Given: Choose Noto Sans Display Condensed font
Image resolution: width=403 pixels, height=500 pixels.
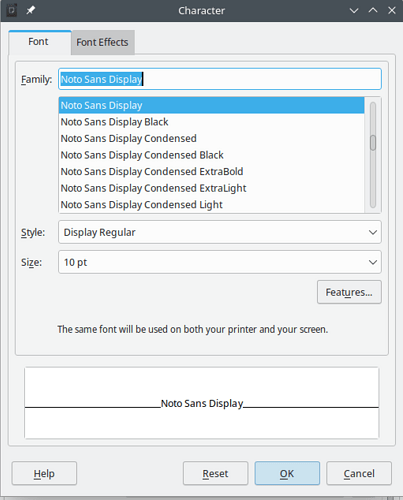Looking at the screenshot, I should click(212, 138).
